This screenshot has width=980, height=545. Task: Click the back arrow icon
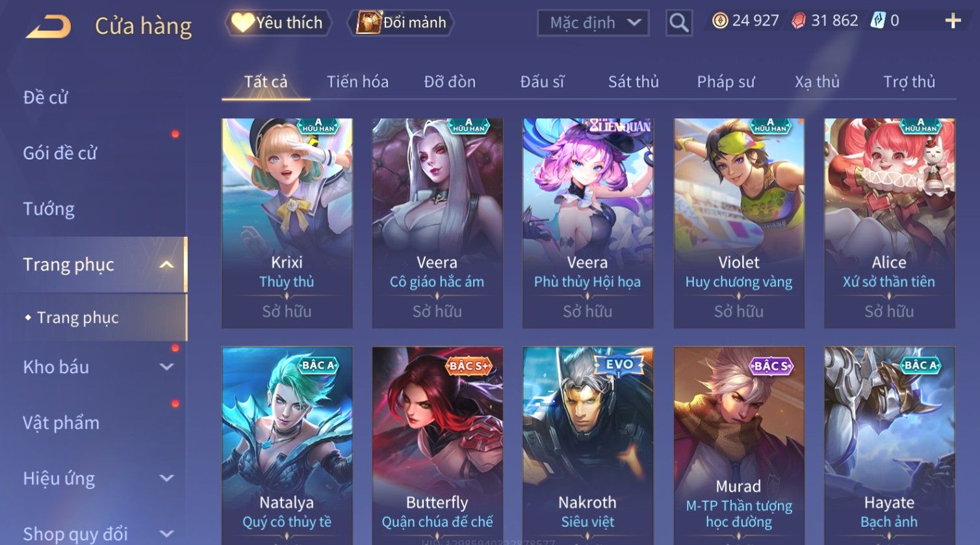click(x=48, y=27)
